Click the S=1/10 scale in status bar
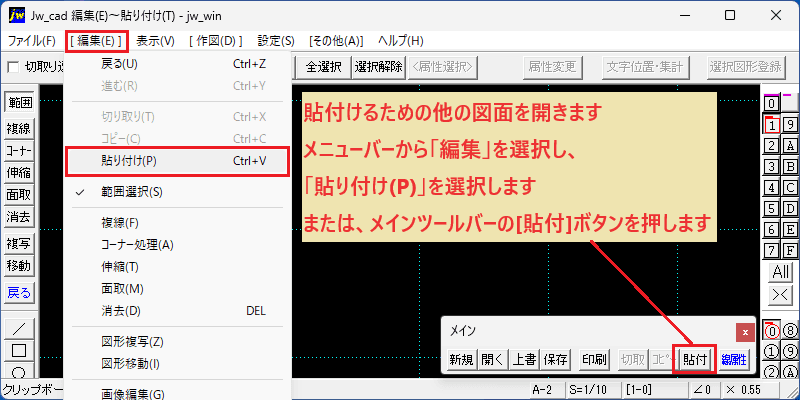Image resolution: width=800 pixels, height=400 pixels. 592,390
